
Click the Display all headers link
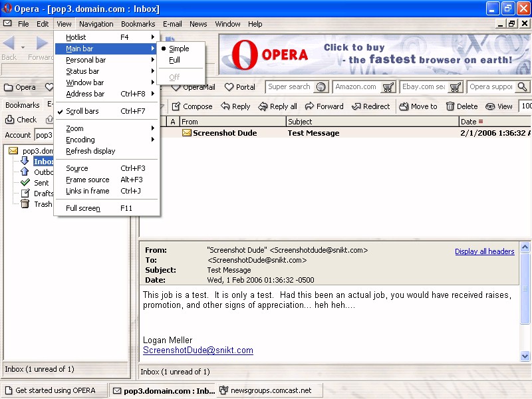485,251
